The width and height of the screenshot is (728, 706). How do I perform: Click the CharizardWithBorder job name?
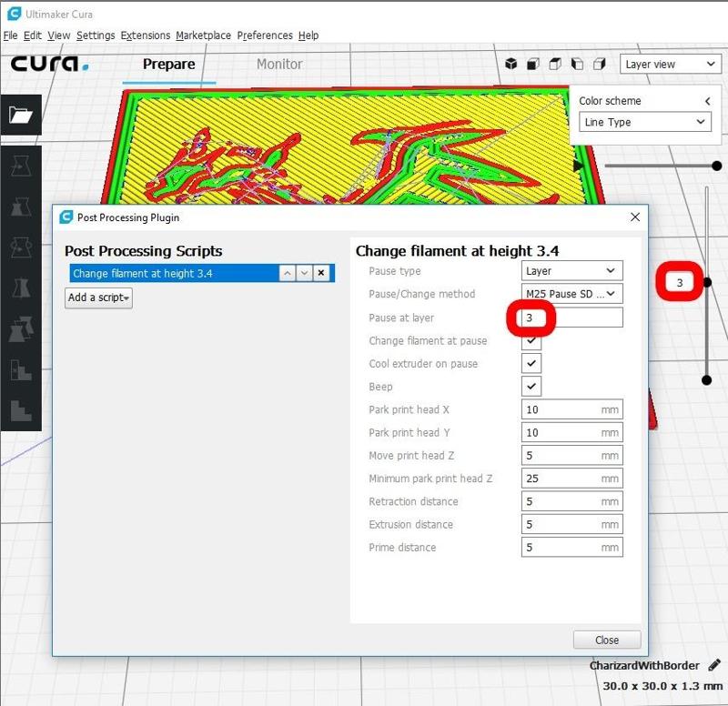point(644,665)
